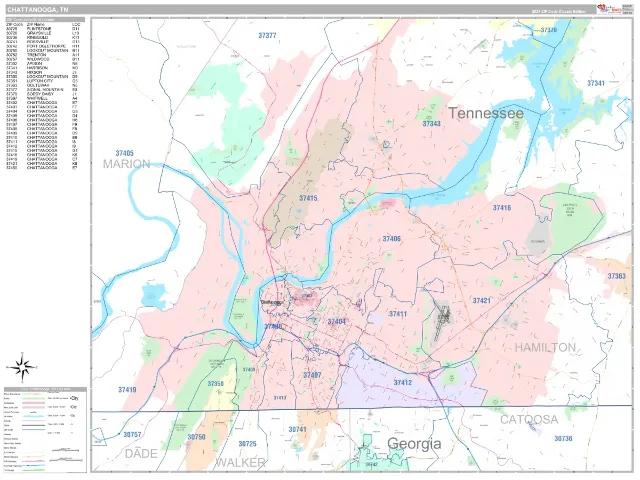Click ZIP code 37415 on the map

pos(308,198)
